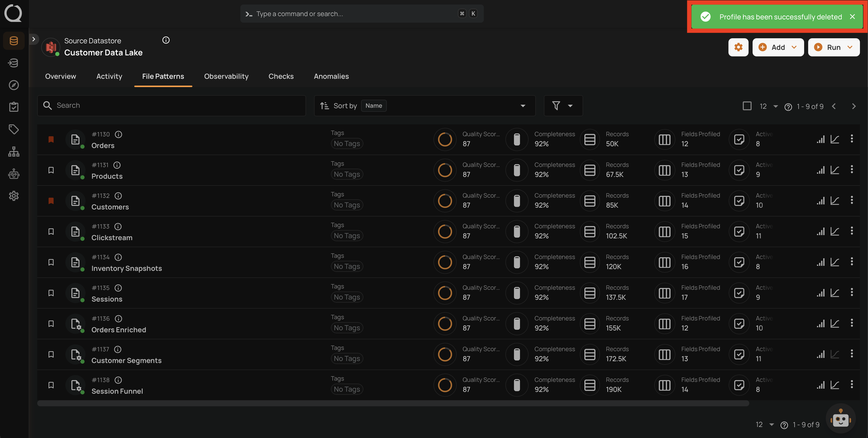This screenshot has width=868, height=438.
Task: Switch to the Activity tab
Action: coord(109,76)
